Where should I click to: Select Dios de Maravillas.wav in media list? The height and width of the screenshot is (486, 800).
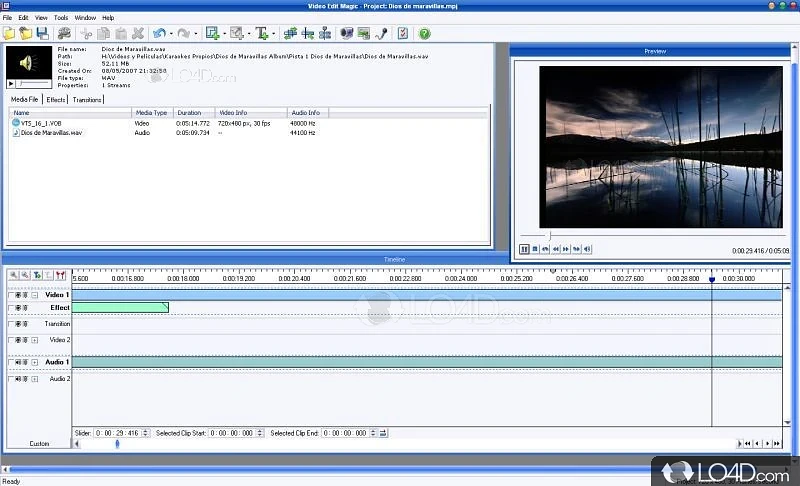[52, 132]
